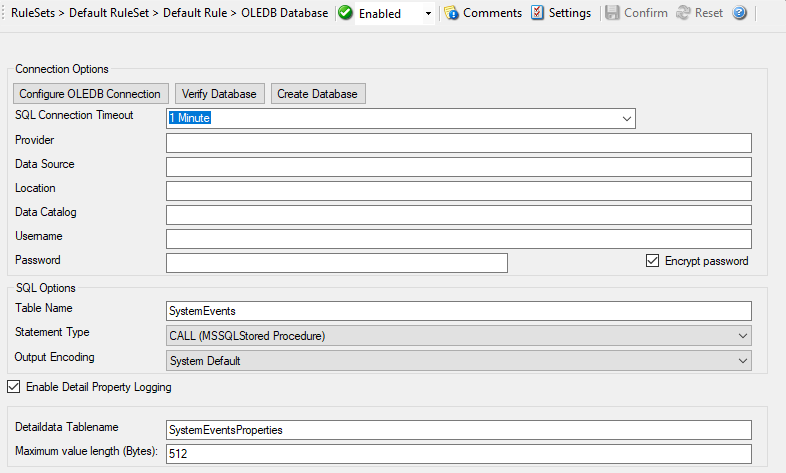Toggle the Encrypt password checkbox
The width and height of the screenshot is (786, 473).
(653, 261)
